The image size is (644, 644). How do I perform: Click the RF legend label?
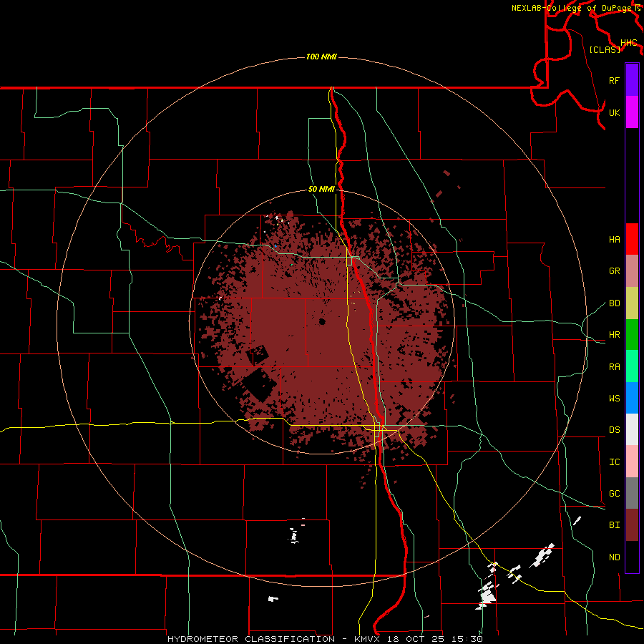(x=614, y=80)
